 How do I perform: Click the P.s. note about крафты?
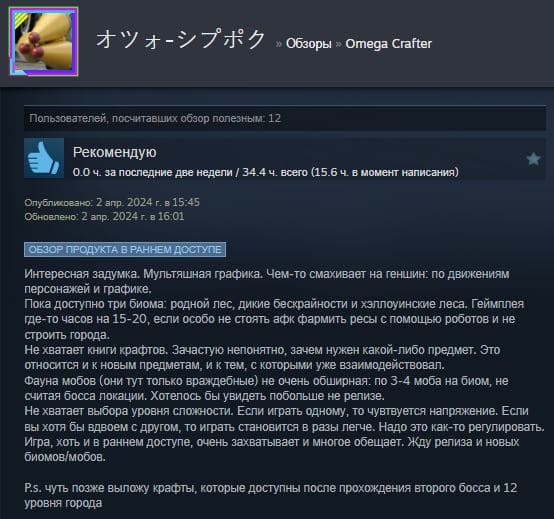point(271,495)
